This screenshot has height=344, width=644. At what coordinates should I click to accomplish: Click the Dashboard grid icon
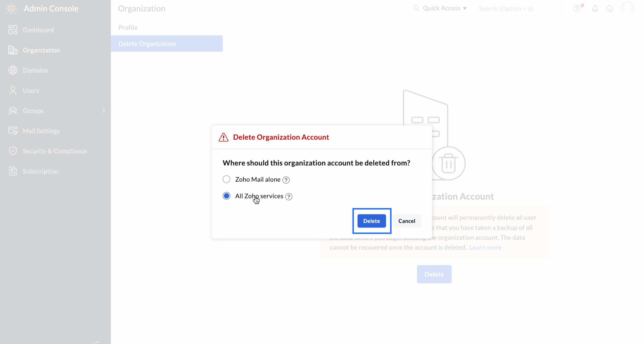tap(13, 30)
